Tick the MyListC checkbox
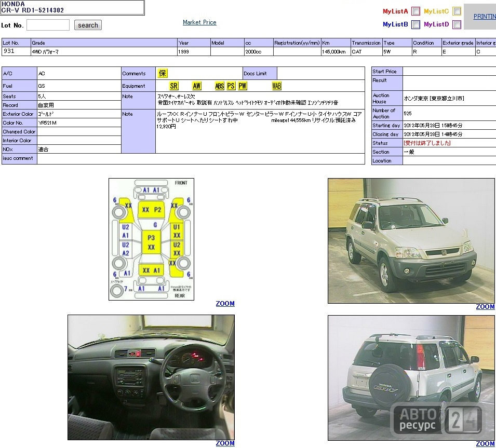This screenshot has height=448, width=496. [x=457, y=11]
